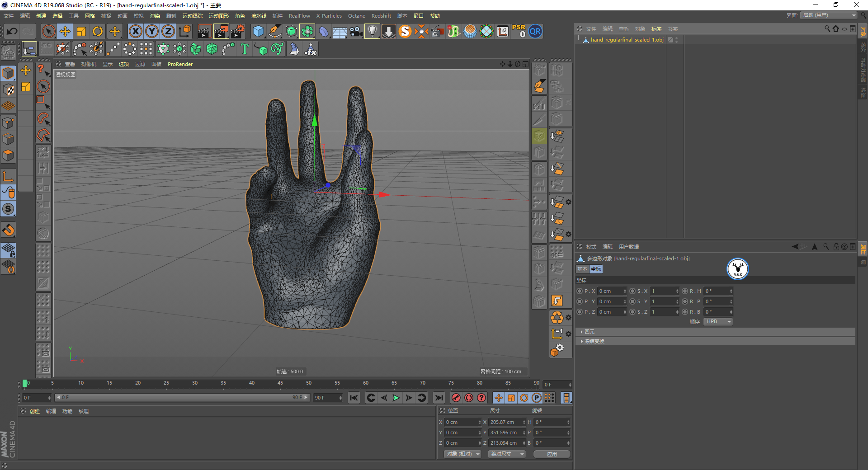Toggle X axis lock
The width and height of the screenshot is (868, 470).
click(x=135, y=31)
